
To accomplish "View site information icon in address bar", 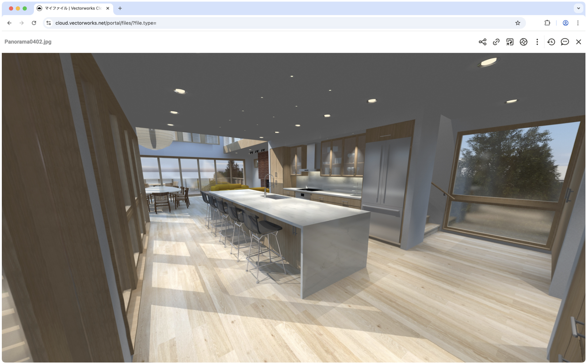I will (x=49, y=23).
